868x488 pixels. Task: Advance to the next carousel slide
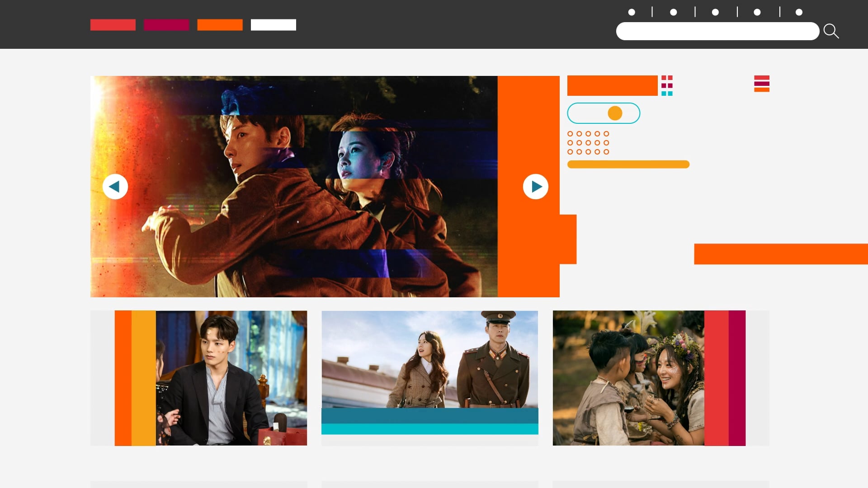coord(536,187)
